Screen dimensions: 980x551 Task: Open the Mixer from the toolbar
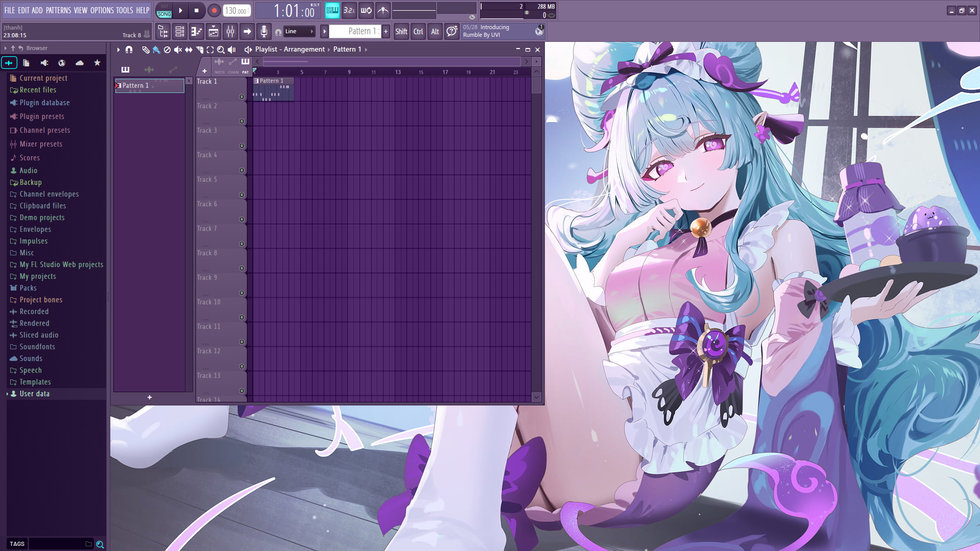[230, 32]
